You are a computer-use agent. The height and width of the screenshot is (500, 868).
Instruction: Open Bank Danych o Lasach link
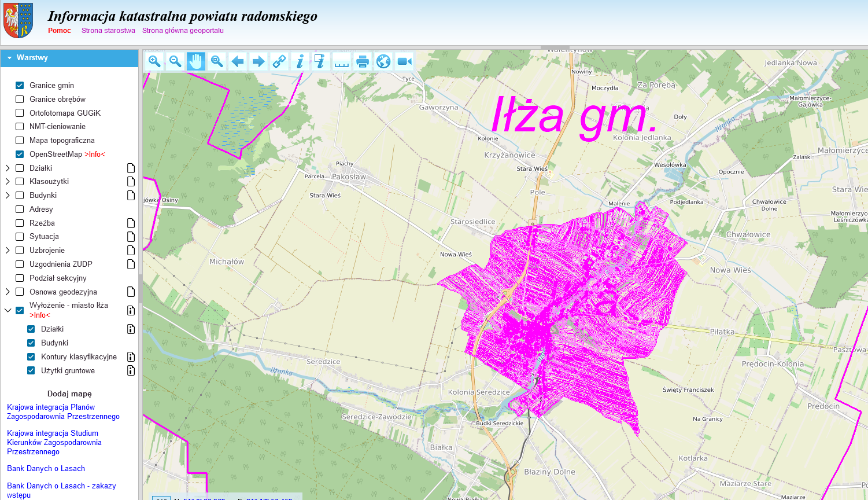[x=46, y=468]
